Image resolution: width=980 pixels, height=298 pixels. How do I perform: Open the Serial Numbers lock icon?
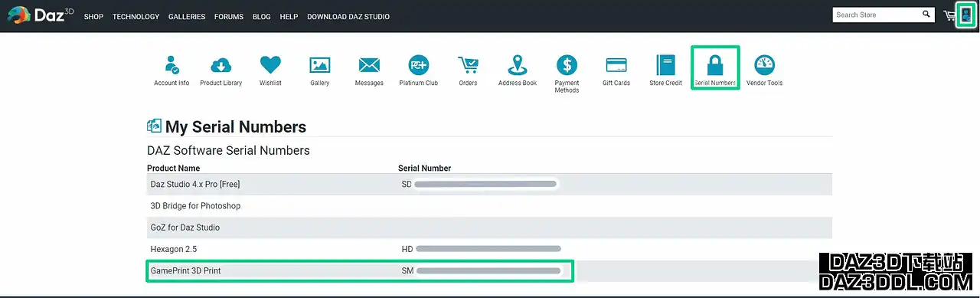pyautogui.click(x=715, y=65)
